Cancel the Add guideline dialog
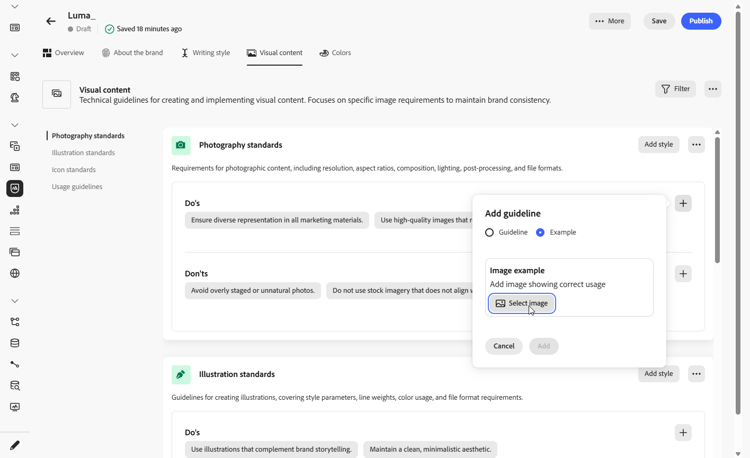The width and height of the screenshot is (750, 458). (504, 346)
